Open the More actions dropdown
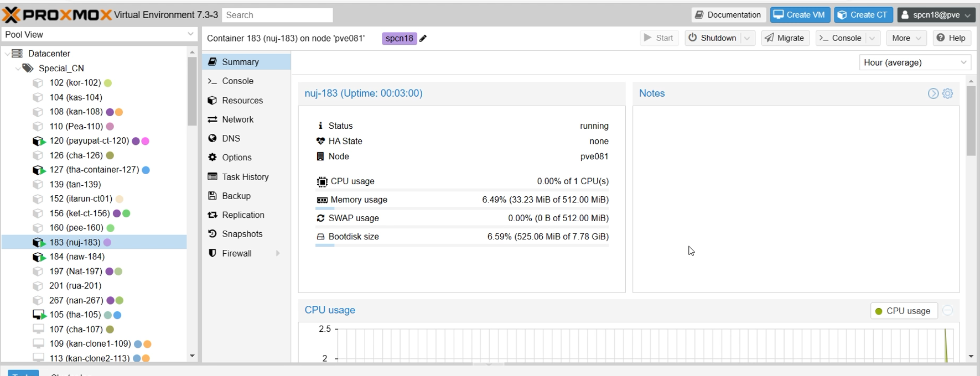Image resolution: width=980 pixels, height=376 pixels. (x=906, y=38)
